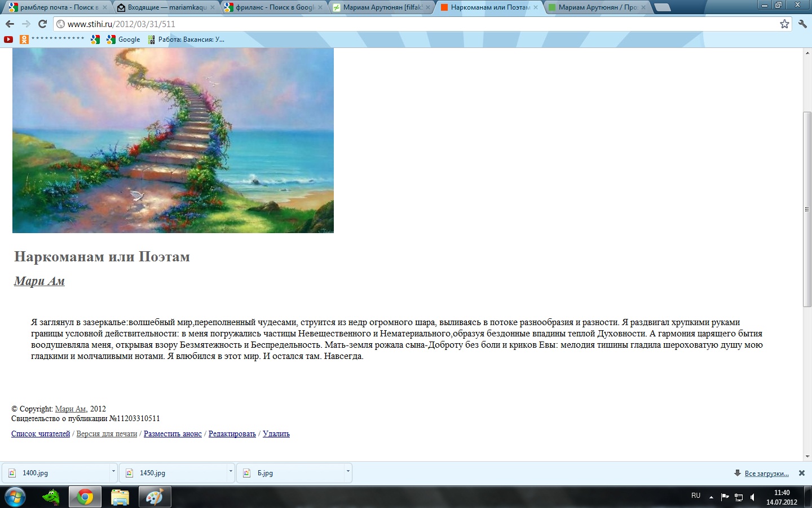812x508 pixels.
Task: Click the RU language indicator
Action: [696, 496]
